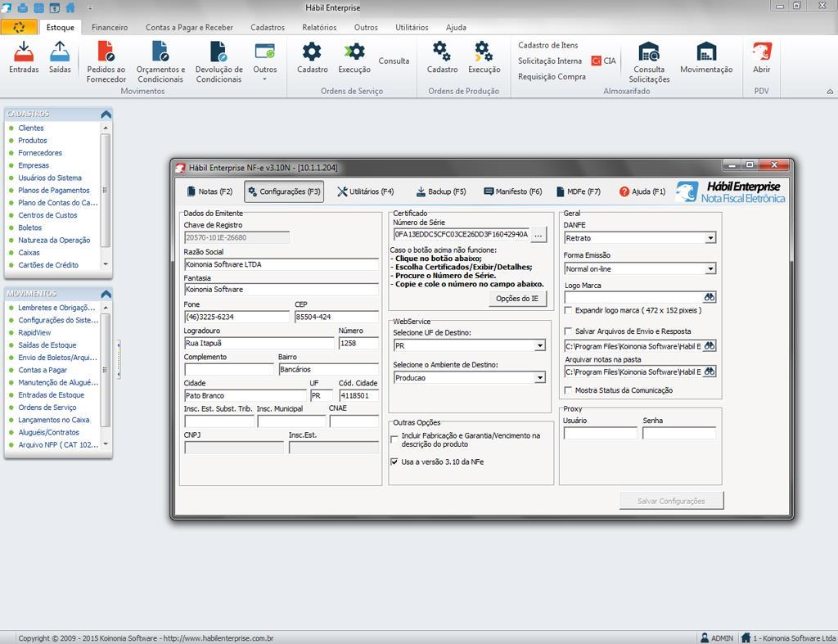
Task: Open Saídas stock movement icon
Action: click(x=59, y=57)
